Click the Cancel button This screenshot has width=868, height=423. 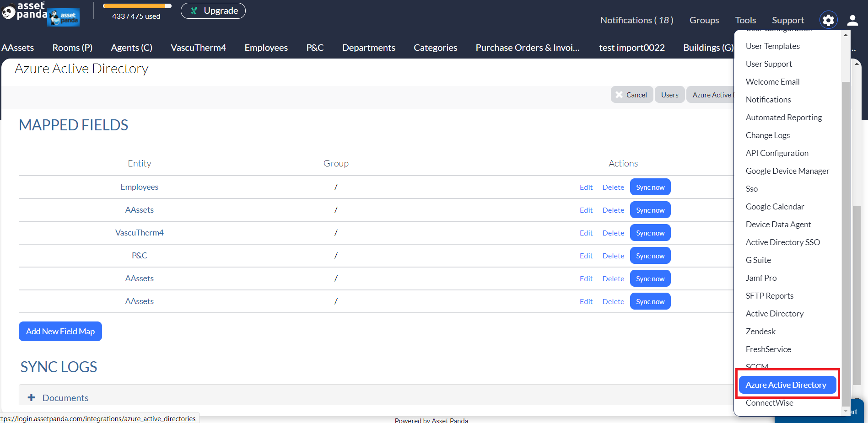coord(631,95)
